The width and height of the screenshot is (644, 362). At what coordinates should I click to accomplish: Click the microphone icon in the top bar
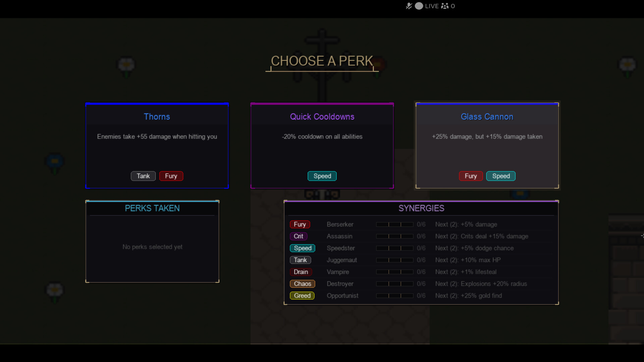click(409, 6)
